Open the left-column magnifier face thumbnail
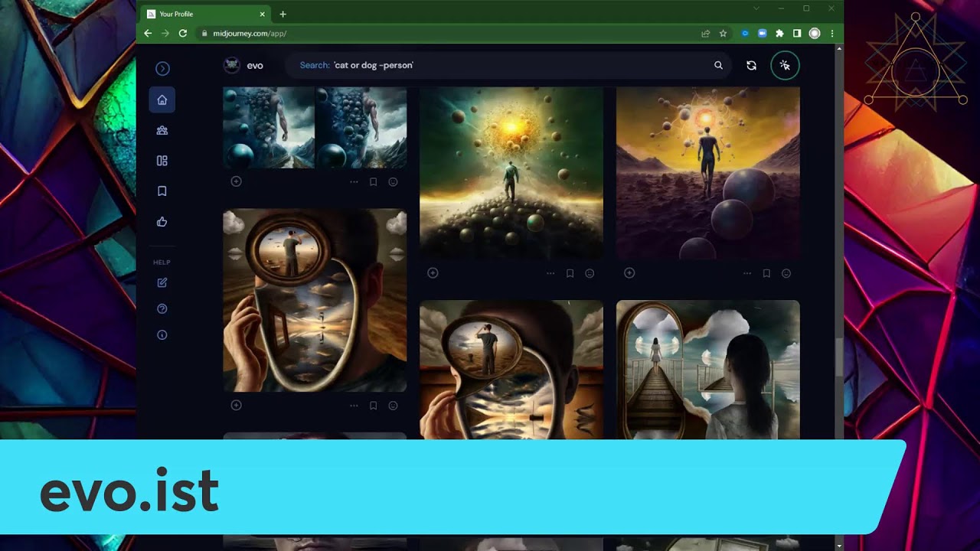 315,300
